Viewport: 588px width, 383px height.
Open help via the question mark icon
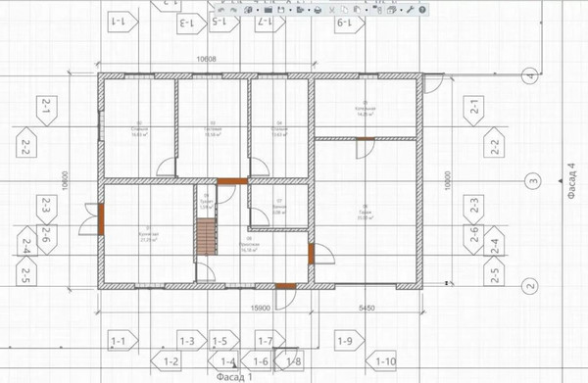[422, 10]
